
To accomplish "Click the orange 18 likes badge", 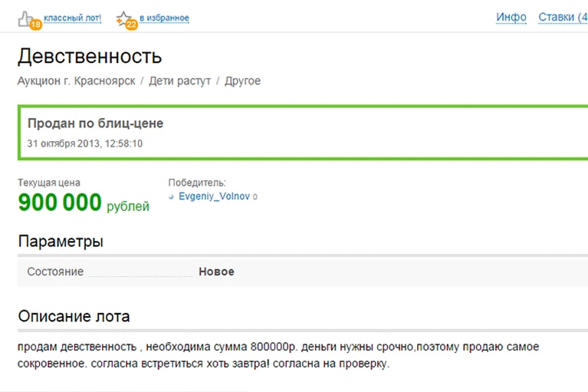I will click(35, 25).
